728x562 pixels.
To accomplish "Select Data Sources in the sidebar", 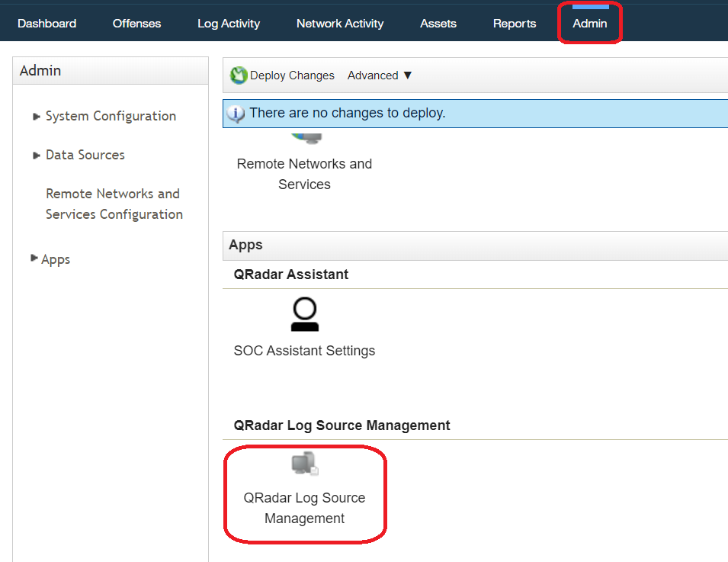I will [x=85, y=155].
